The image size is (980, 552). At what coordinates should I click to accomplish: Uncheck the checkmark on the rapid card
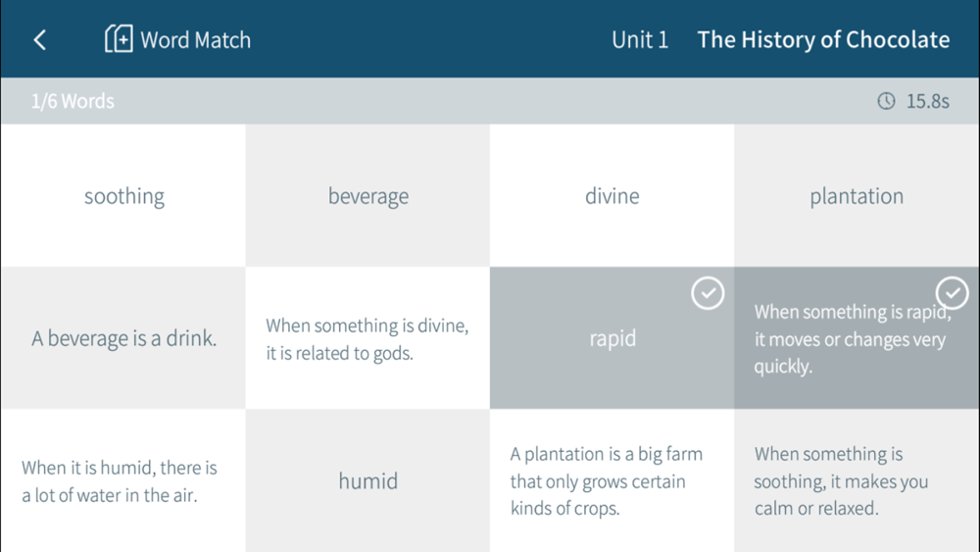708,293
